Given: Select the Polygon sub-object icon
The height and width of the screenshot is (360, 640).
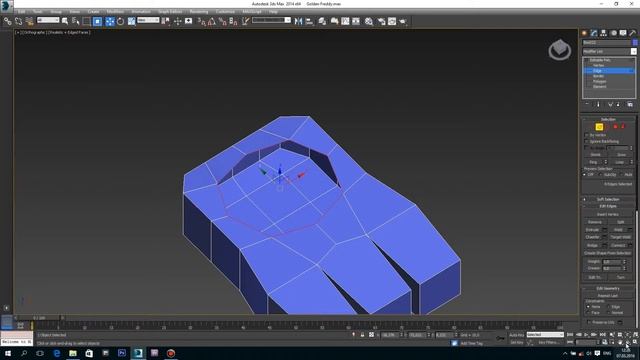Looking at the screenshot, I should [x=615, y=127].
